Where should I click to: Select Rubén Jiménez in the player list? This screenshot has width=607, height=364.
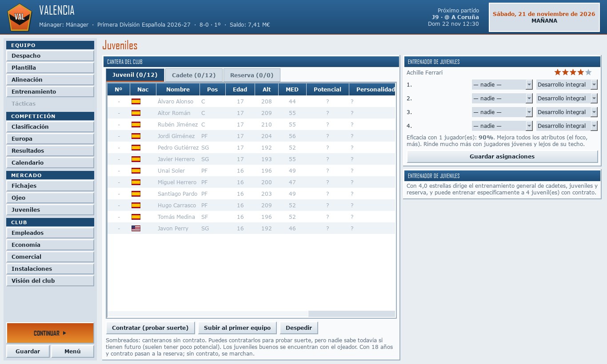coord(251,125)
